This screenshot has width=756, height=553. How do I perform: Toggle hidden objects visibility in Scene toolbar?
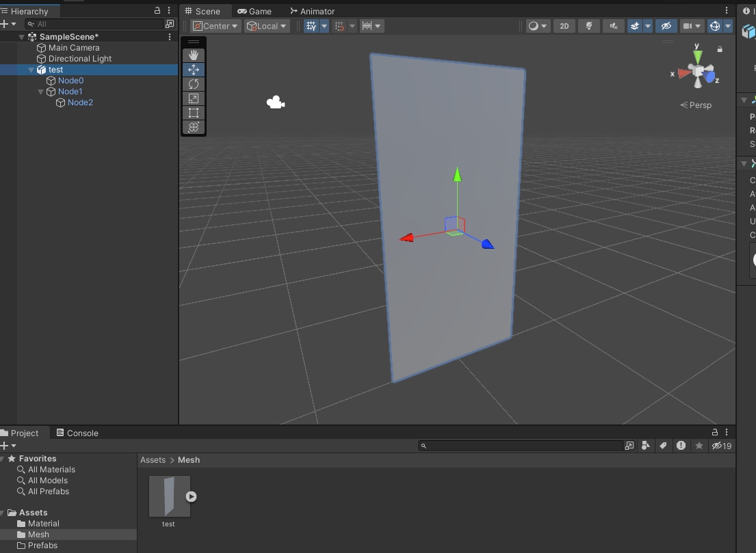[x=666, y=26]
